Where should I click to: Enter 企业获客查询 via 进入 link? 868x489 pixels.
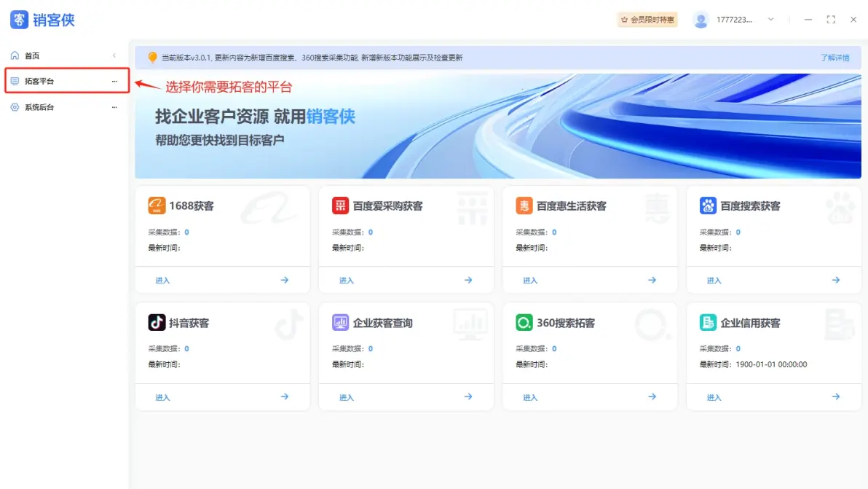[x=346, y=397]
